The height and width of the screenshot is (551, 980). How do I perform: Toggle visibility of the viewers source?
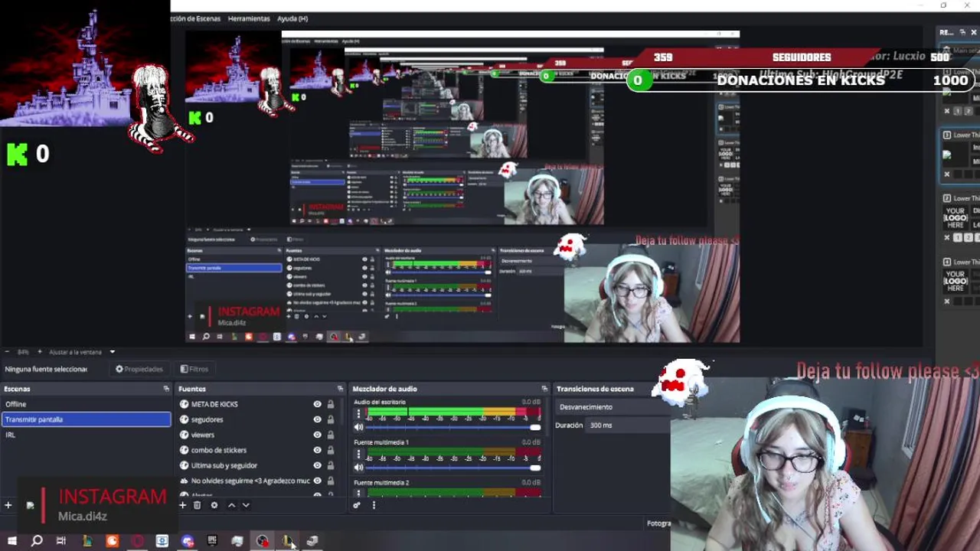tap(317, 435)
